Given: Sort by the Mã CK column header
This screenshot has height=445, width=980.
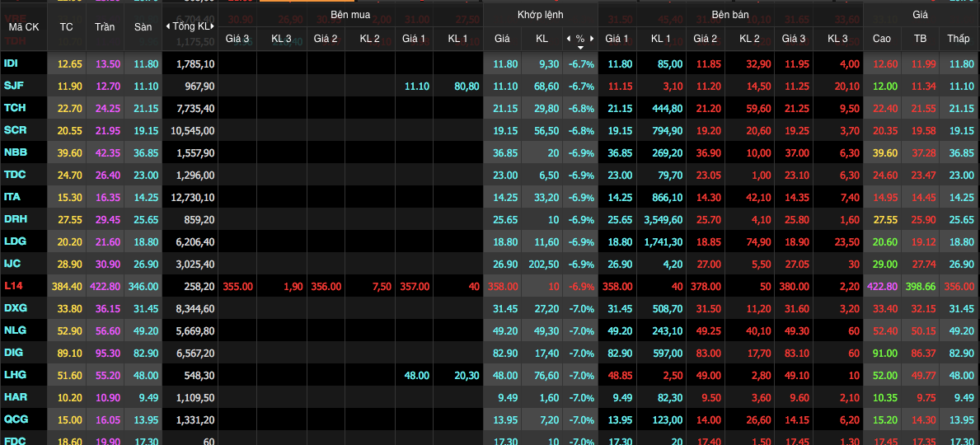Looking at the screenshot, I should (24, 26).
